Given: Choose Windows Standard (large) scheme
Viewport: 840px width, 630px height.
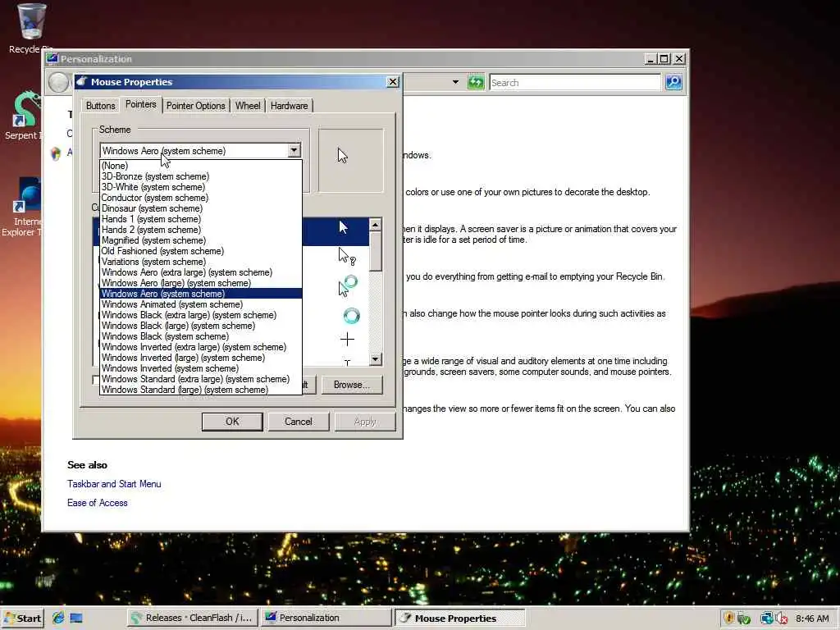Looking at the screenshot, I should (x=201, y=390).
